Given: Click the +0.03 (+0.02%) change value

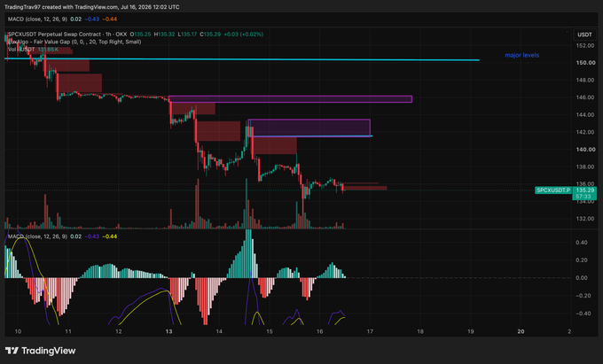Looking at the screenshot, I should click(244, 35).
